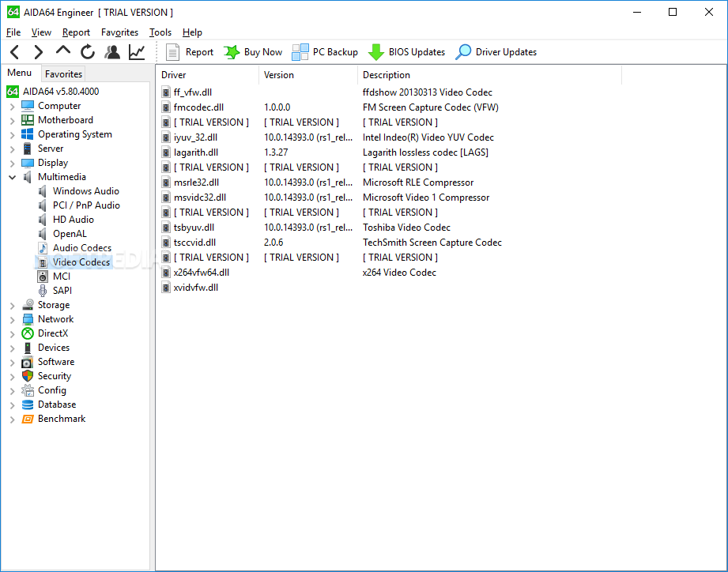Sort by the Driver column header
728x572 pixels.
pos(207,75)
